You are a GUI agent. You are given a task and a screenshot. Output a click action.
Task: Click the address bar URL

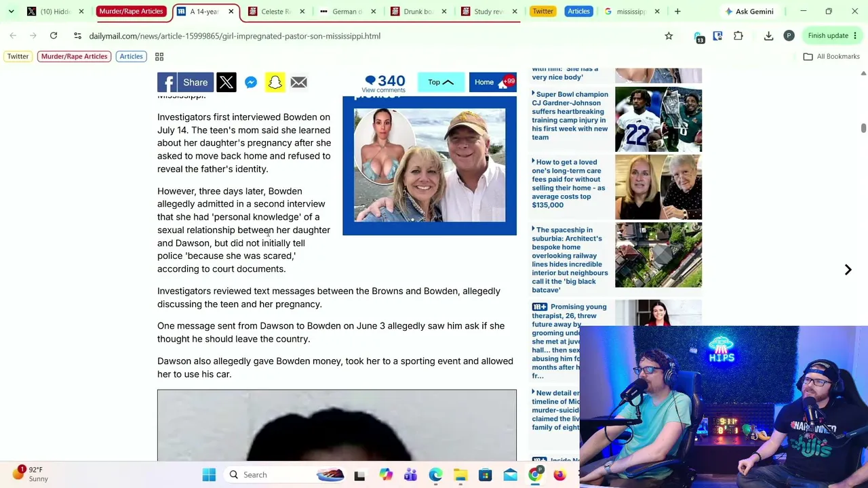click(235, 36)
